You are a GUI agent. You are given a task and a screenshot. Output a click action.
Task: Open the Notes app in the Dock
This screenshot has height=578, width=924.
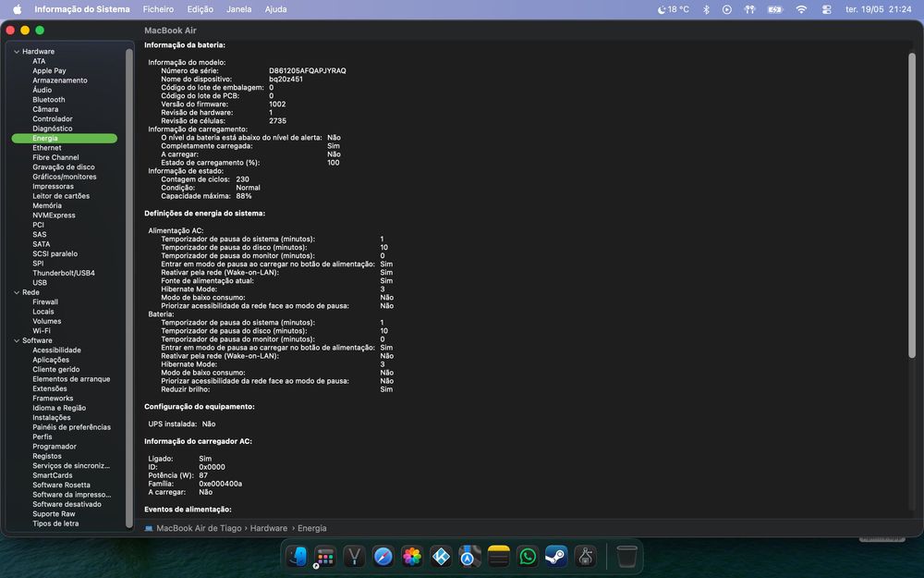[x=499, y=556]
